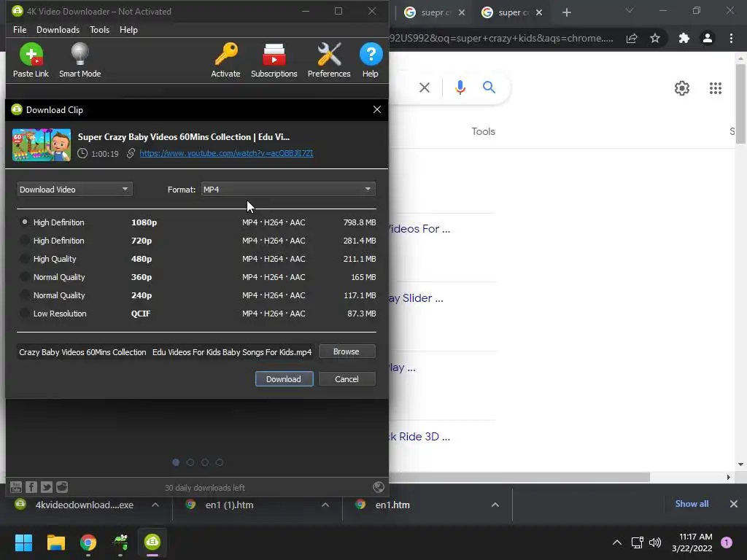Open the Chrome profile avatar
Viewport: 747px width, 560px height.
tap(708, 38)
